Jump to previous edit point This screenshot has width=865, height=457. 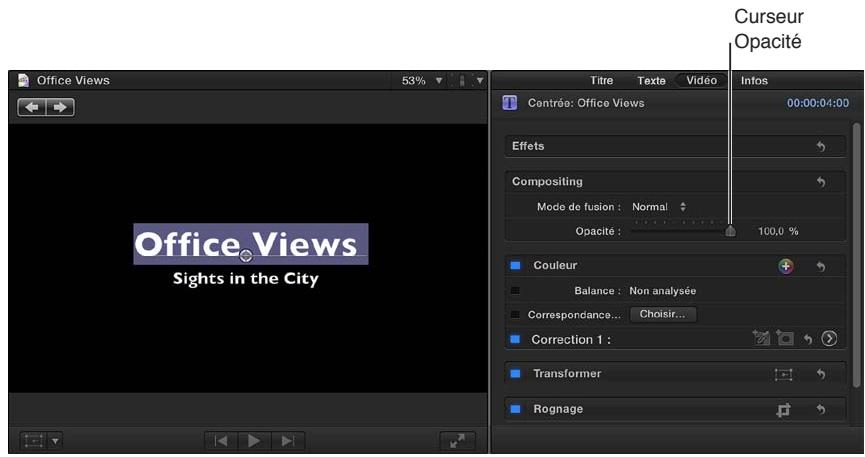click(221, 441)
